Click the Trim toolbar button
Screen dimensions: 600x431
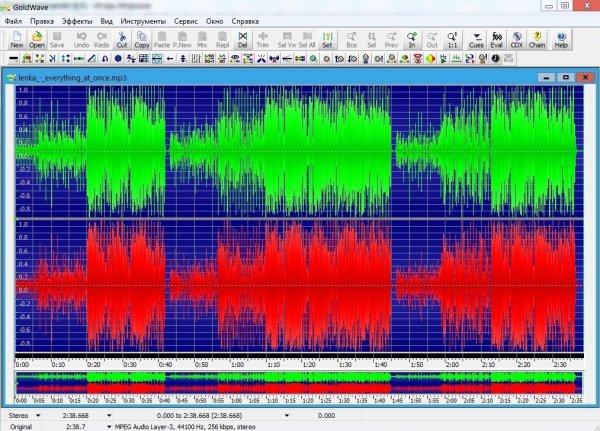[262, 39]
